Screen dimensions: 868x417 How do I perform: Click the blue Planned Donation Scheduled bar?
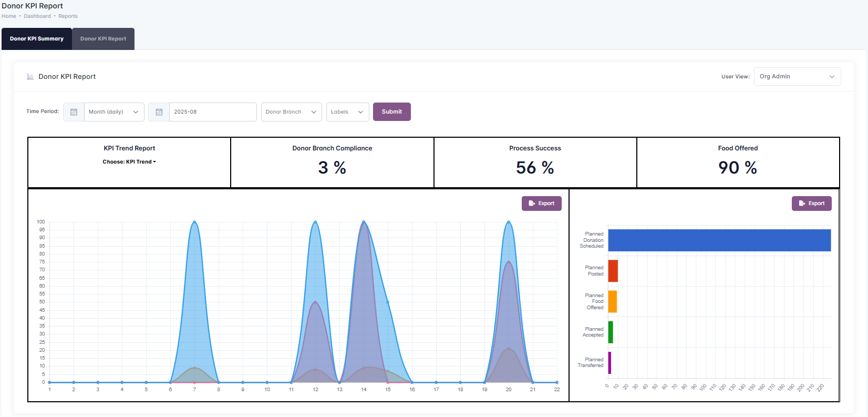click(x=719, y=240)
